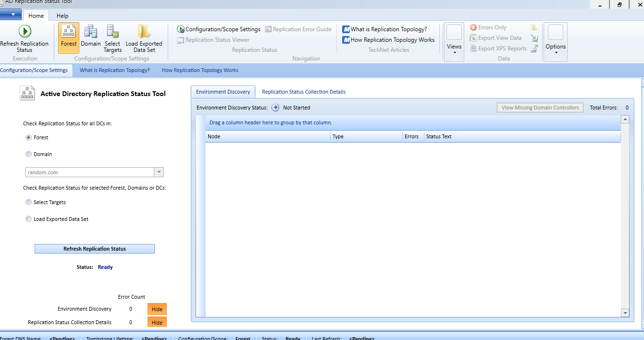Toggle the Errors Only filter
This screenshot has width=644, height=340.
(488, 27)
